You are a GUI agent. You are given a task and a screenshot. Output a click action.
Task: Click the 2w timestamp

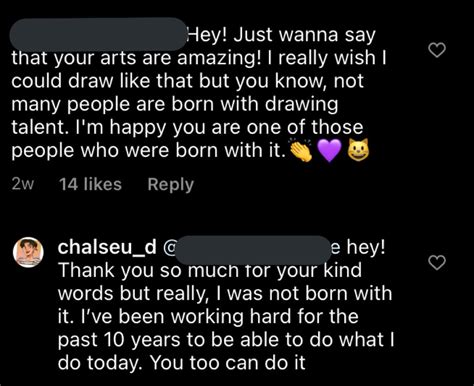coord(23,184)
